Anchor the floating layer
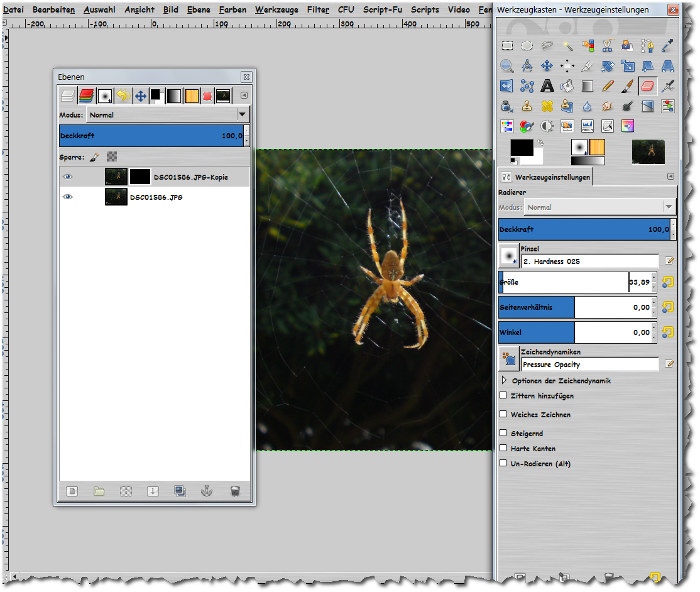The width and height of the screenshot is (700, 592). tap(207, 491)
